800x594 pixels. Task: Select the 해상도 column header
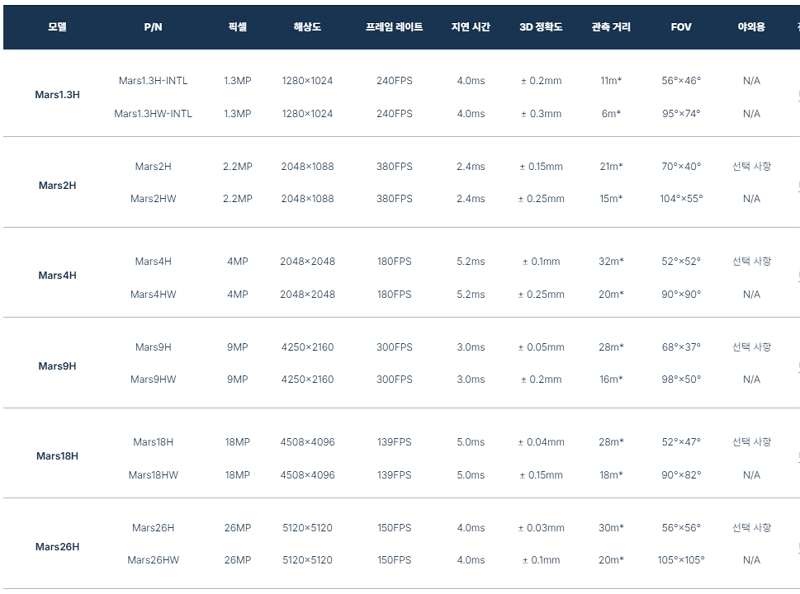[307, 27]
